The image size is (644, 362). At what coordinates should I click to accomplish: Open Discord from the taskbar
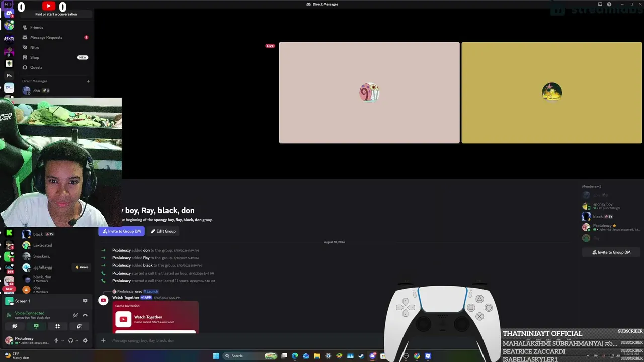[372, 356]
